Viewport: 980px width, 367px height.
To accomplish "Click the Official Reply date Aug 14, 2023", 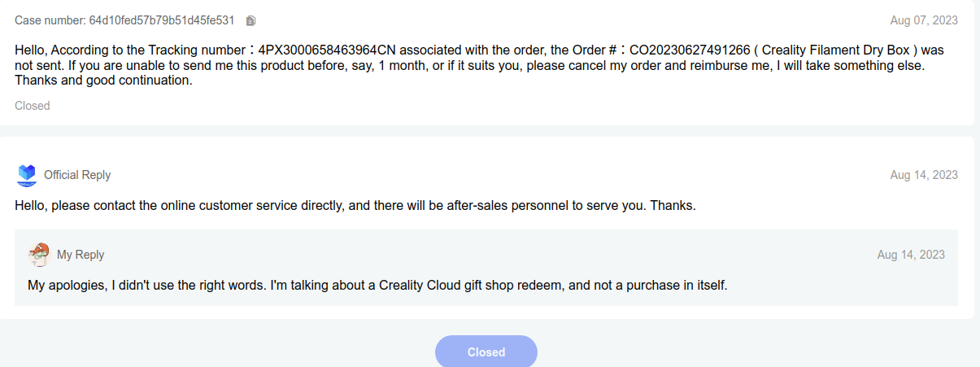I will [x=924, y=175].
